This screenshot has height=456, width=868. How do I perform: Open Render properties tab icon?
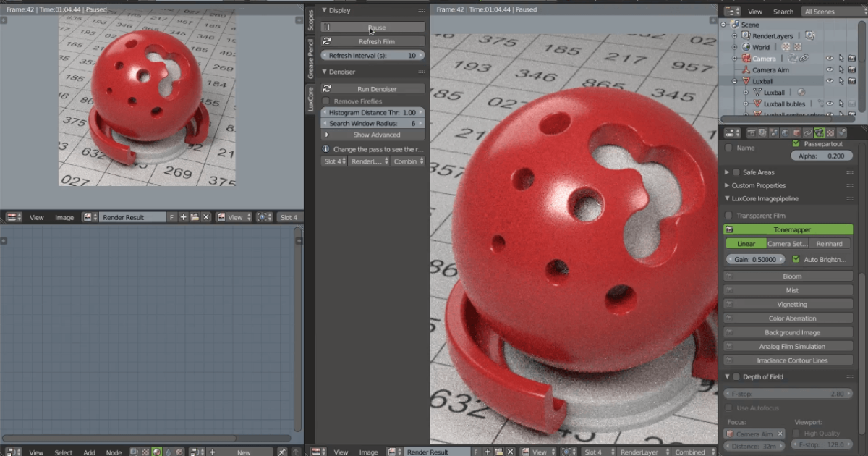(x=750, y=132)
